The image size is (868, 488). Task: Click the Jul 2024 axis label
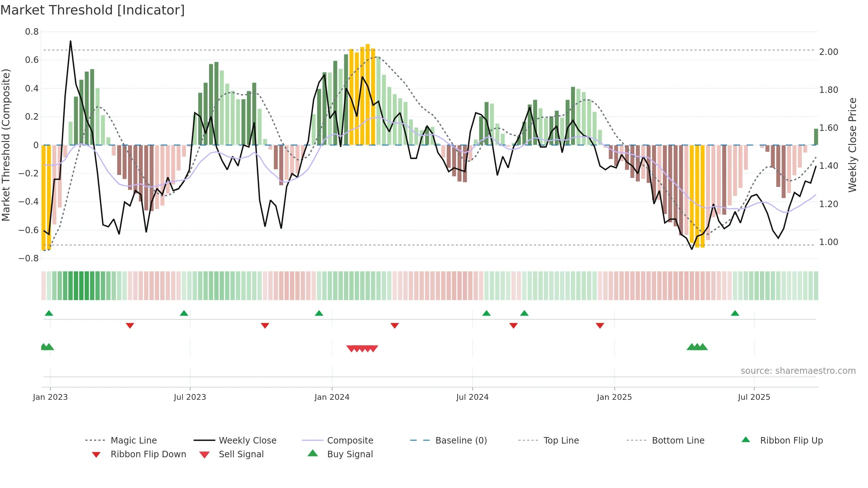(x=472, y=397)
